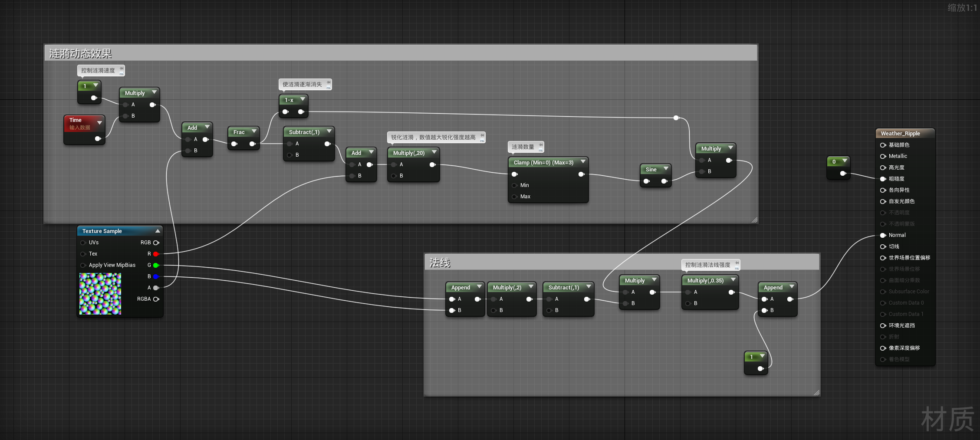This screenshot has height=440, width=980.
Task: Toggle the pin on the 锐化涟漪 comment bubble
Action: 482,135
